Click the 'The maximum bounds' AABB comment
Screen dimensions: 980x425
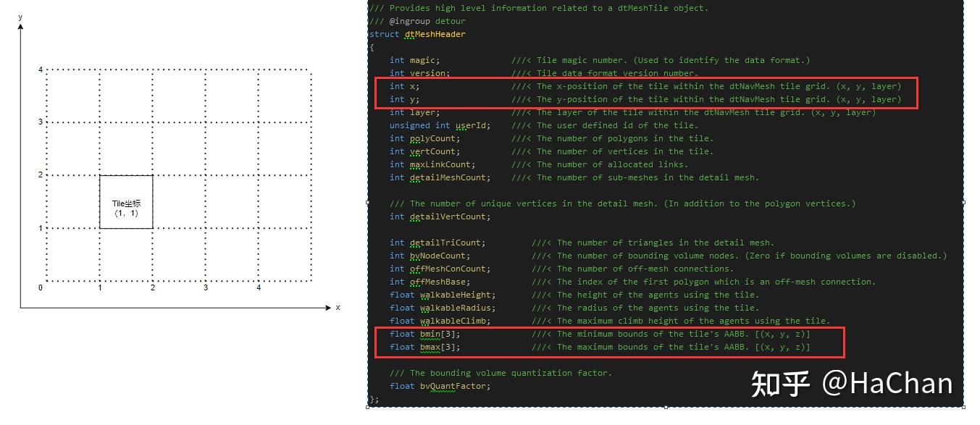pyautogui.click(x=671, y=347)
